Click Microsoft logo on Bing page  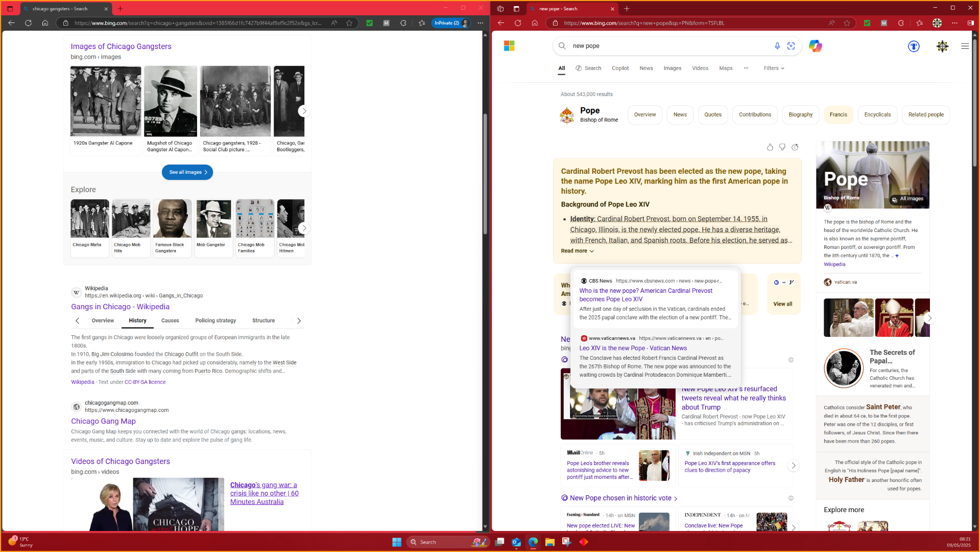(509, 46)
